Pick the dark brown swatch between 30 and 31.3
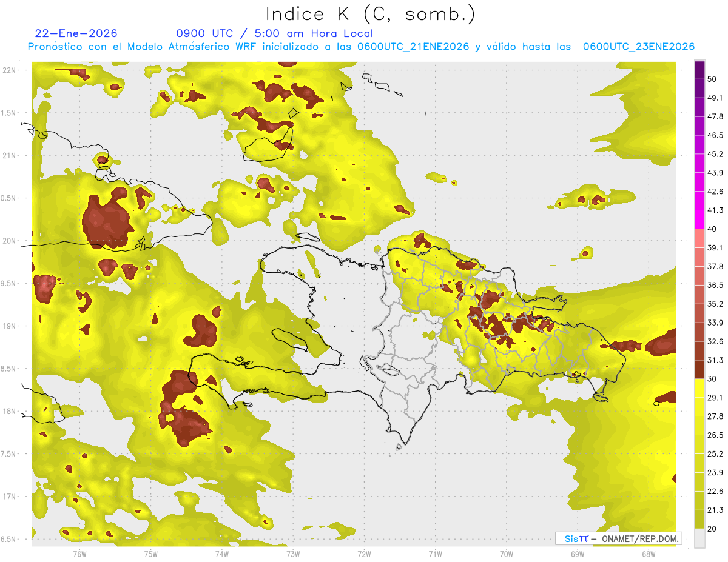Image resolution: width=728 pixels, height=562 pixels. pyautogui.click(x=699, y=369)
